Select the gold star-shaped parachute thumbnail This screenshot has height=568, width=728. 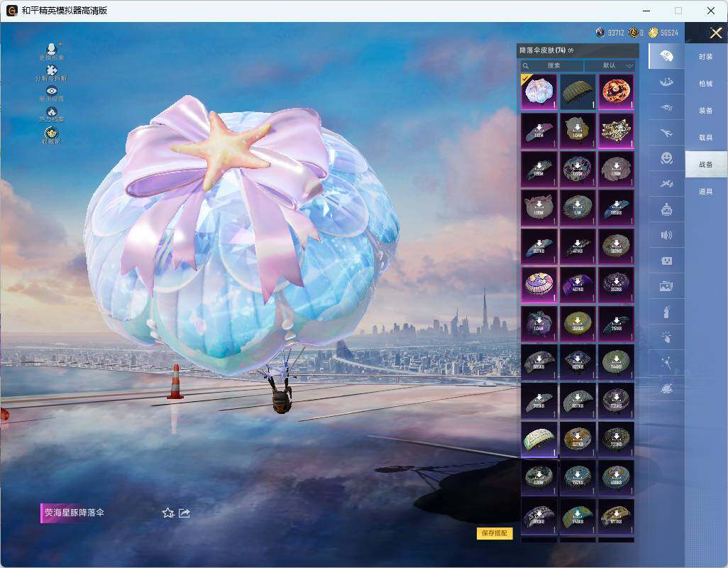(616, 131)
